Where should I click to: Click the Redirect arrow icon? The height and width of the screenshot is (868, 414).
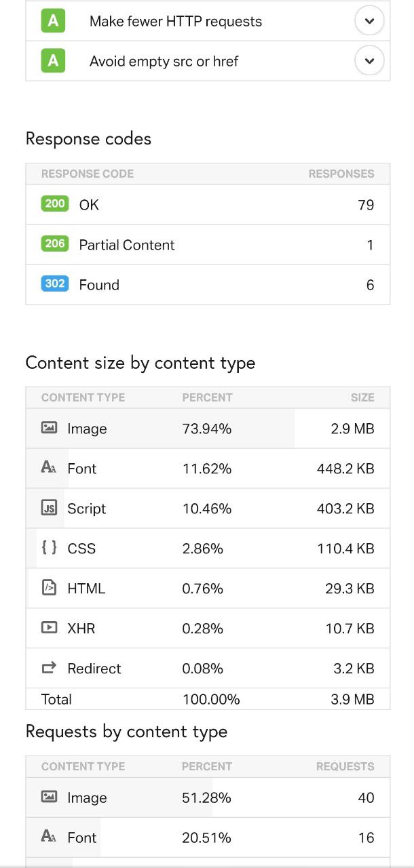click(49, 668)
